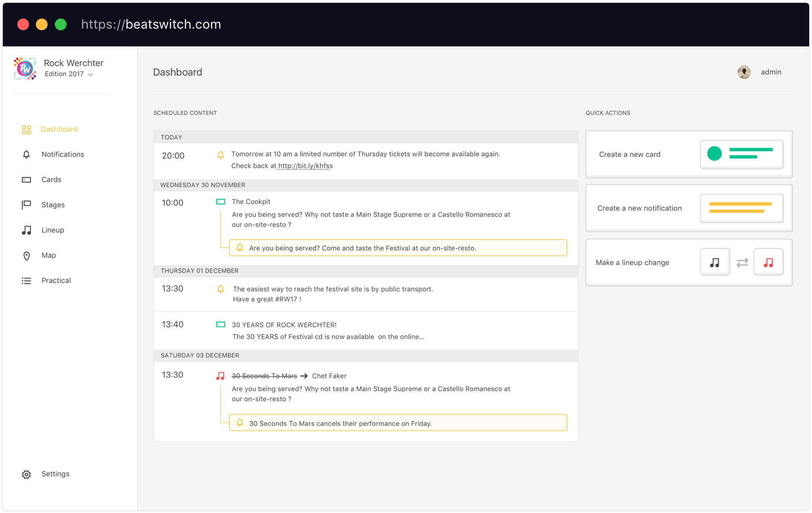Image resolution: width=812 pixels, height=513 pixels.
Task: Click the Practical list icon
Action: 26,280
